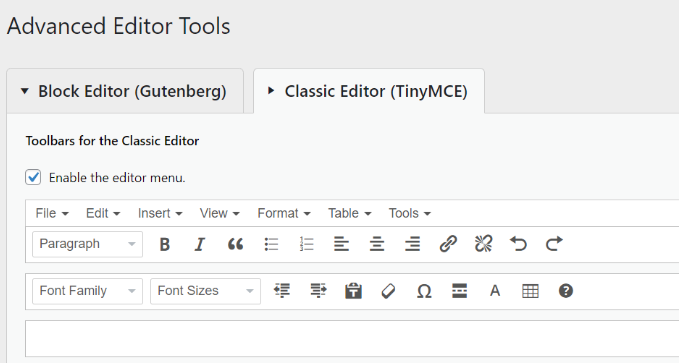Click the numbered list icon
Viewport: 683px width, 363px height.
click(307, 244)
